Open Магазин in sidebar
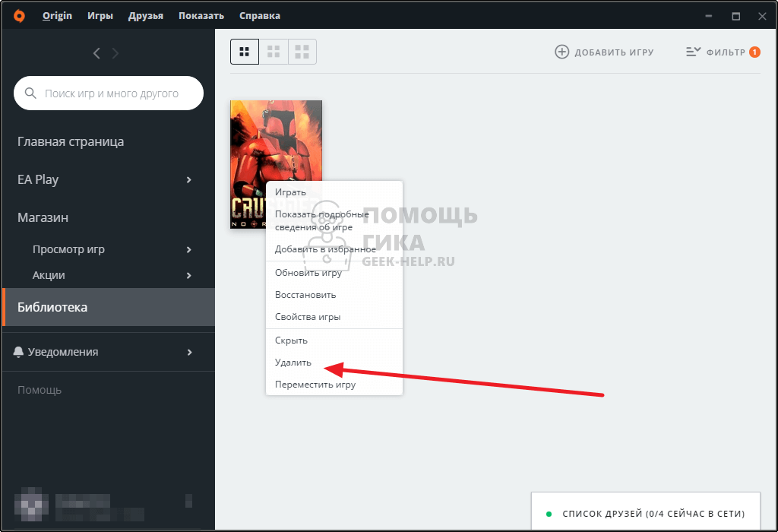Image resolution: width=778 pixels, height=532 pixels. click(x=43, y=217)
